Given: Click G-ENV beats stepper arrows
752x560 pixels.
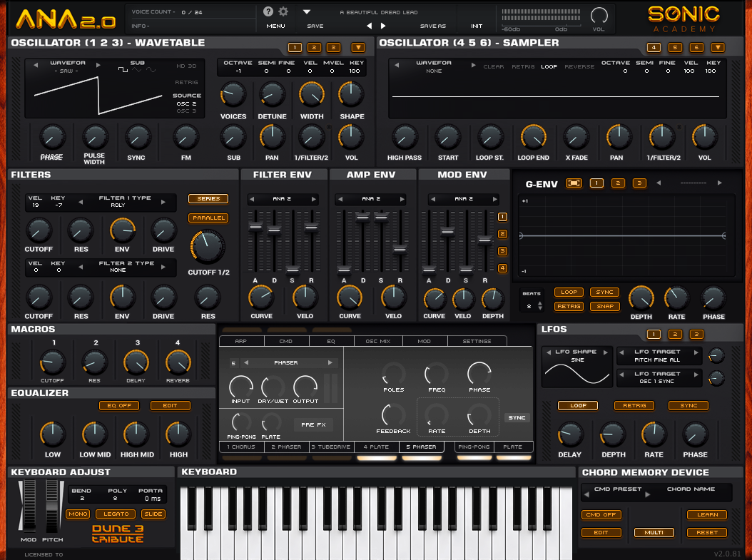Looking at the screenshot, I should 541,306.
